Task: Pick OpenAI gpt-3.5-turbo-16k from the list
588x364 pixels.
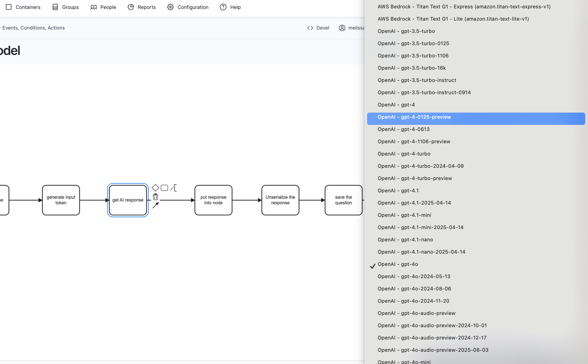Action: pyautogui.click(x=411, y=68)
